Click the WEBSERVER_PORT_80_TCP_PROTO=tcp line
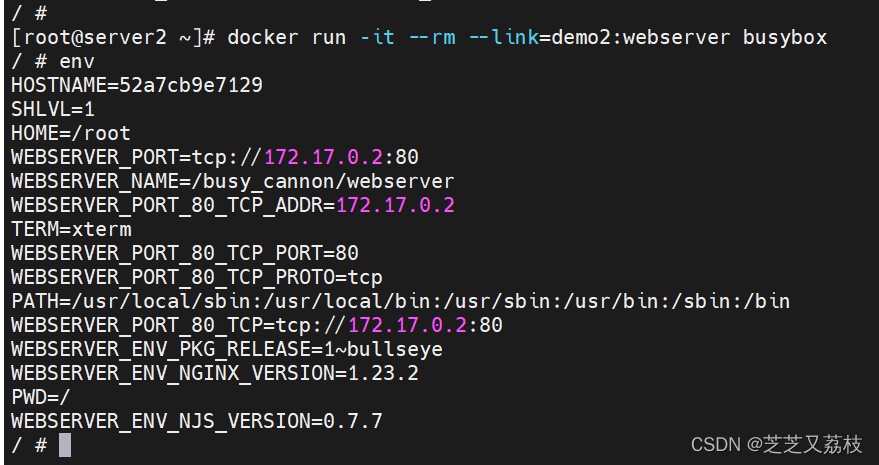The width and height of the screenshot is (879, 465). click(197, 278)
